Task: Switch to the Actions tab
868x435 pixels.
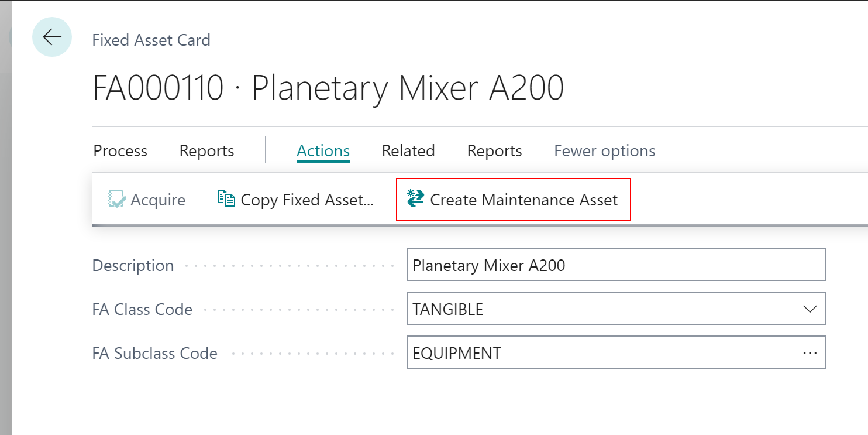Action: tap(323, 151)
